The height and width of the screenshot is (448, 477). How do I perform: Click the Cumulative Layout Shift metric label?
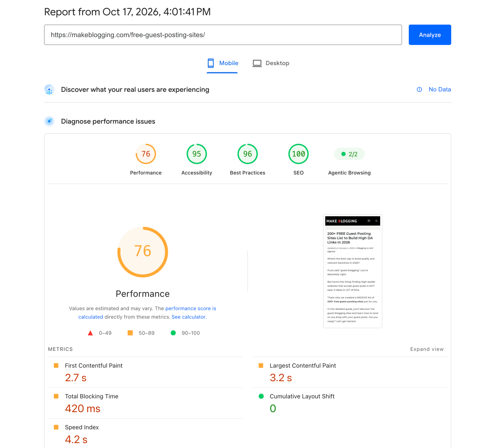[x=302, y=396]
